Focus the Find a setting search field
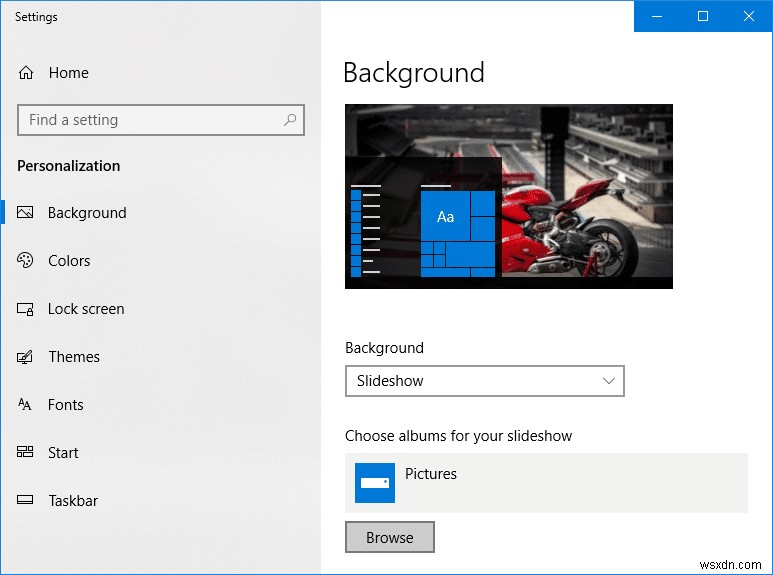Viewport: 773px width, 575px height. click(150, 120)
